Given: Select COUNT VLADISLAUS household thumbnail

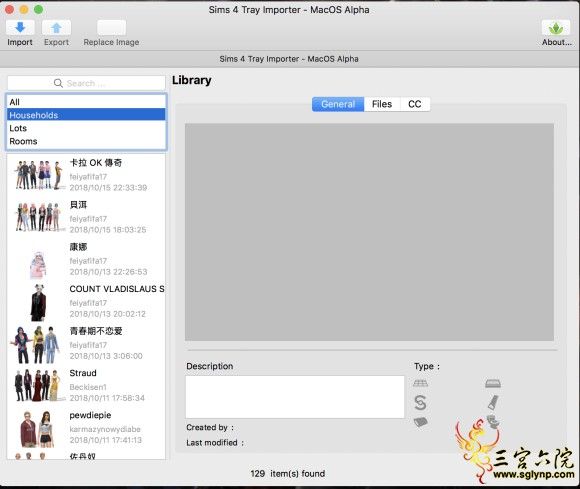Looking at the screenshot, I should click(x=38, y=303).
